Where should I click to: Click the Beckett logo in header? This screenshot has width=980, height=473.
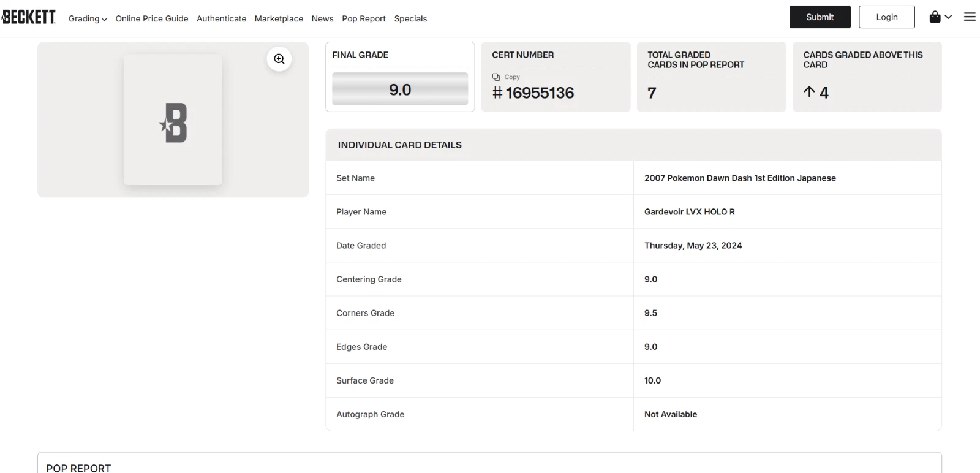pyautogui.click(x=29, y=17)
